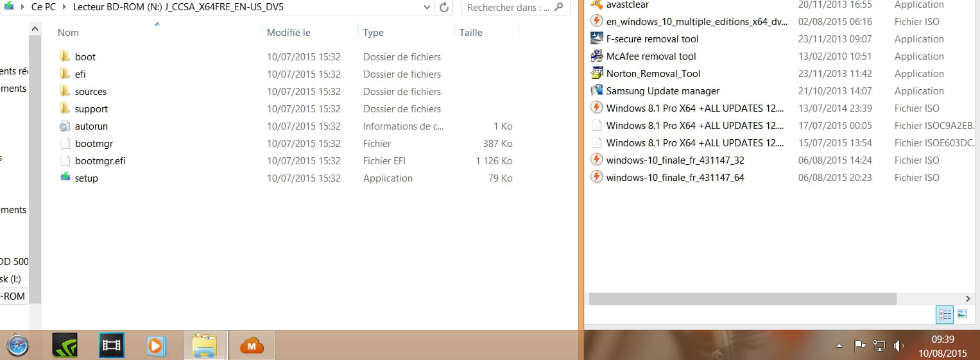
Task: Expand the address bar history dropdown
Action: coord(427,7)
